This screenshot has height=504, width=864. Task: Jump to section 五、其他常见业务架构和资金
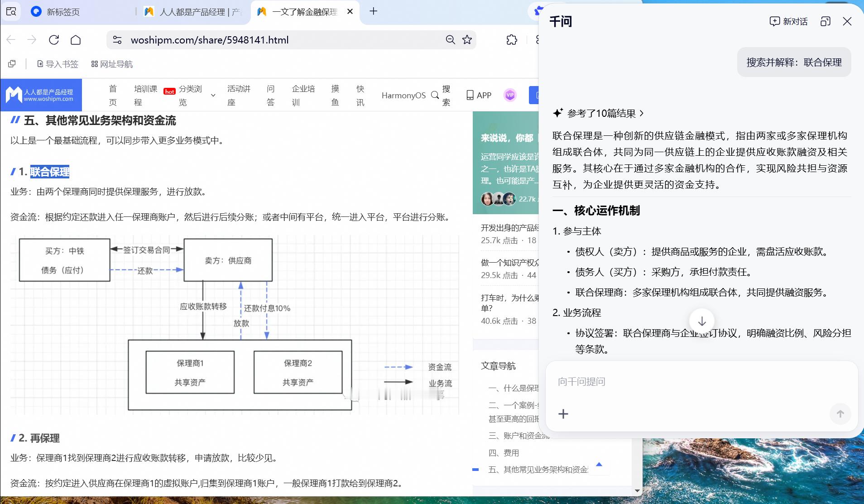click(538, 470)
